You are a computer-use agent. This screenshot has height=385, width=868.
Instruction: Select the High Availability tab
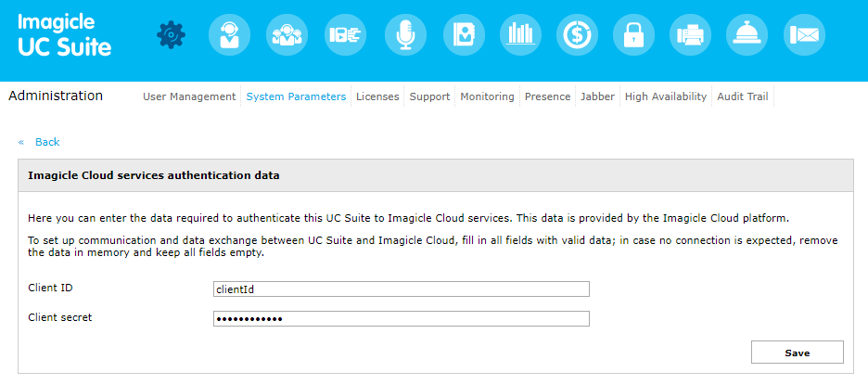(666, 96)
